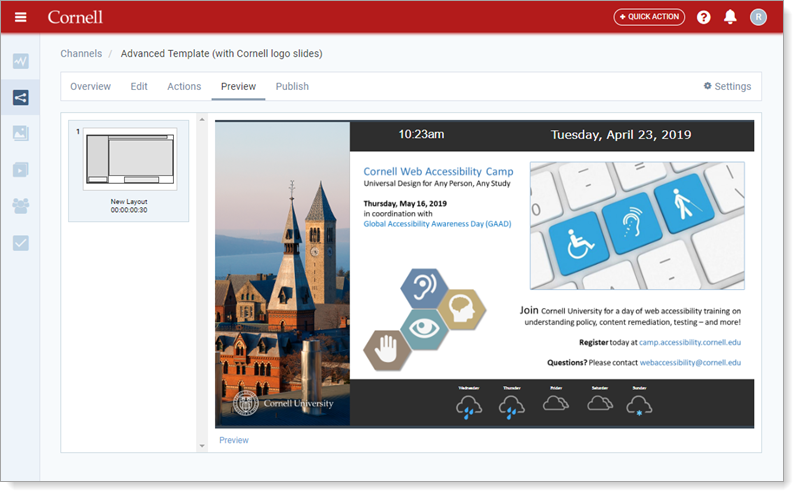The width and height of the screenshot is (799, 497).
Task: Click the Sunday snow weather icon
Action: 639,406
